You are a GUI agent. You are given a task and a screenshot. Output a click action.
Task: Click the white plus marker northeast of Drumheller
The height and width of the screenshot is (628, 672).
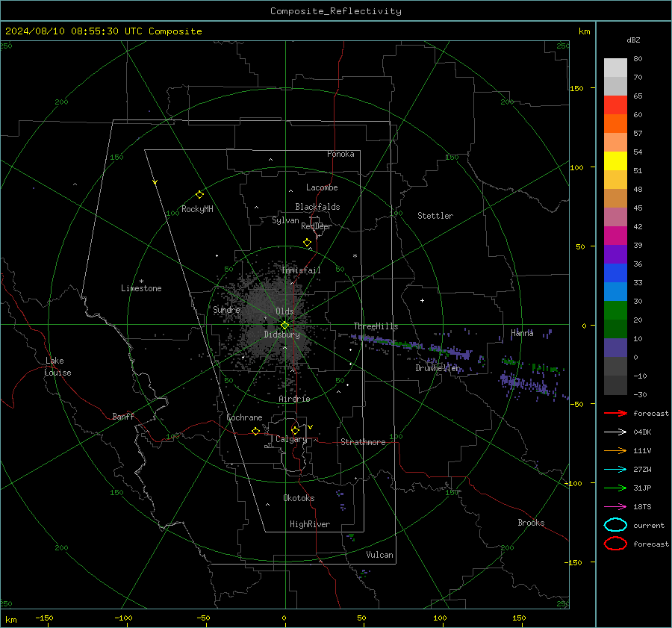pyautogui.click(x=422, y=300)
